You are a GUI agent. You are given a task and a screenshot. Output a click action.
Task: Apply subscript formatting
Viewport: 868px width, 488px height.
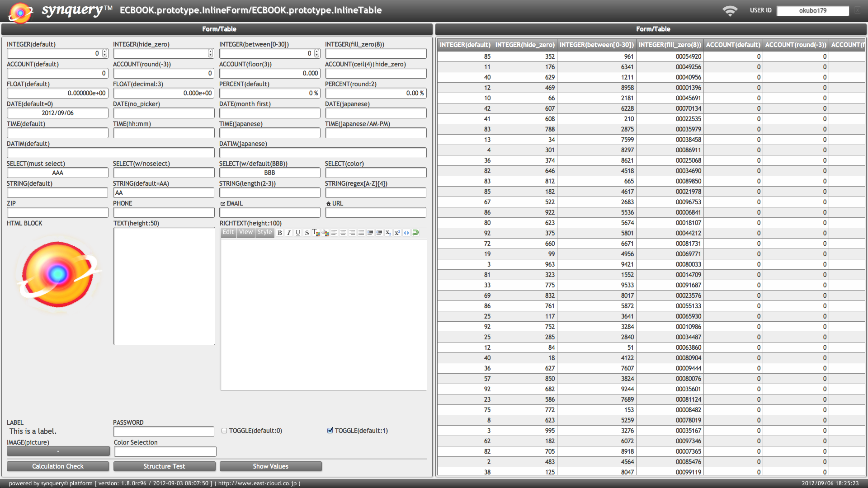388,233
